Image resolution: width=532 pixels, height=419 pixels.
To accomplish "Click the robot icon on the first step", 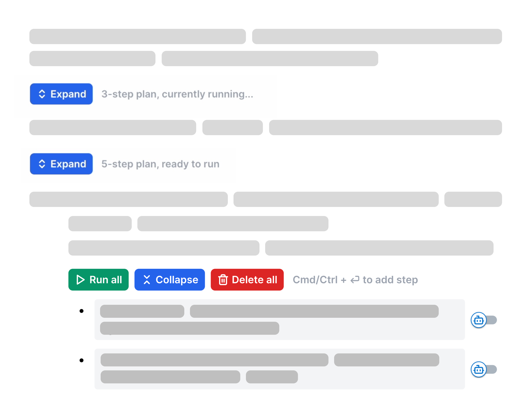I will point(478,320).
